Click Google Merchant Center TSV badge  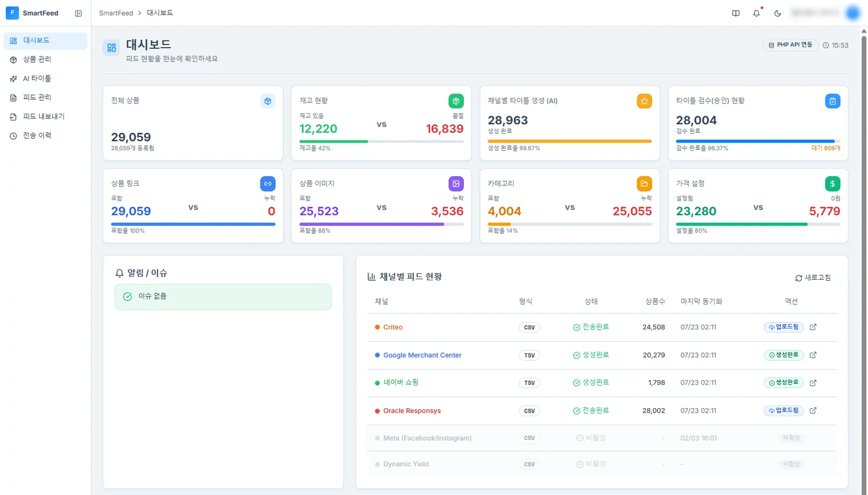(x=529, y=356)
